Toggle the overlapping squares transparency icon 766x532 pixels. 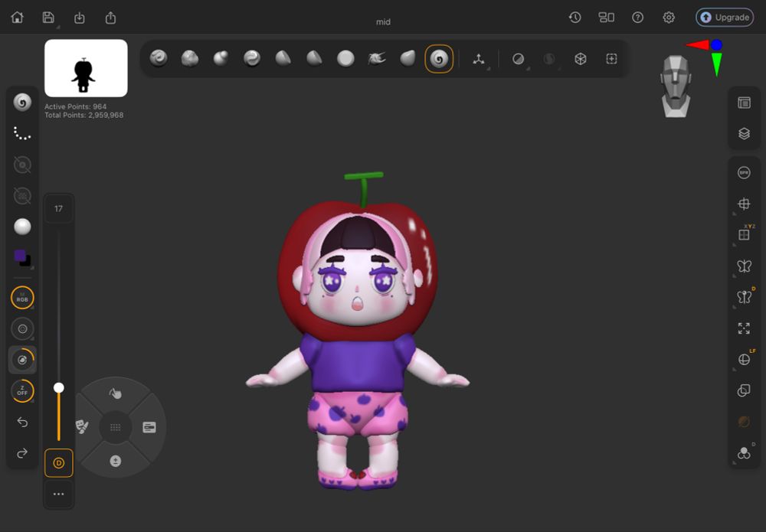pyautogui.click(x=744, y=390)
